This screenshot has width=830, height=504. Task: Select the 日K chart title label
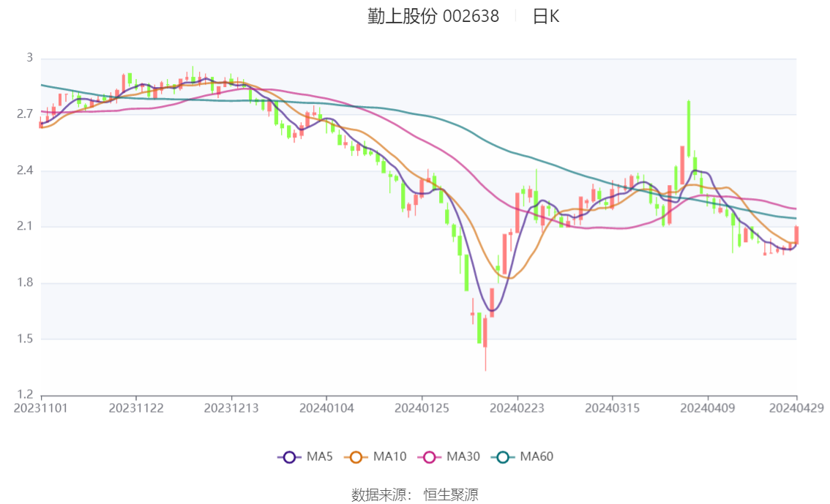(x=546, y=16)
